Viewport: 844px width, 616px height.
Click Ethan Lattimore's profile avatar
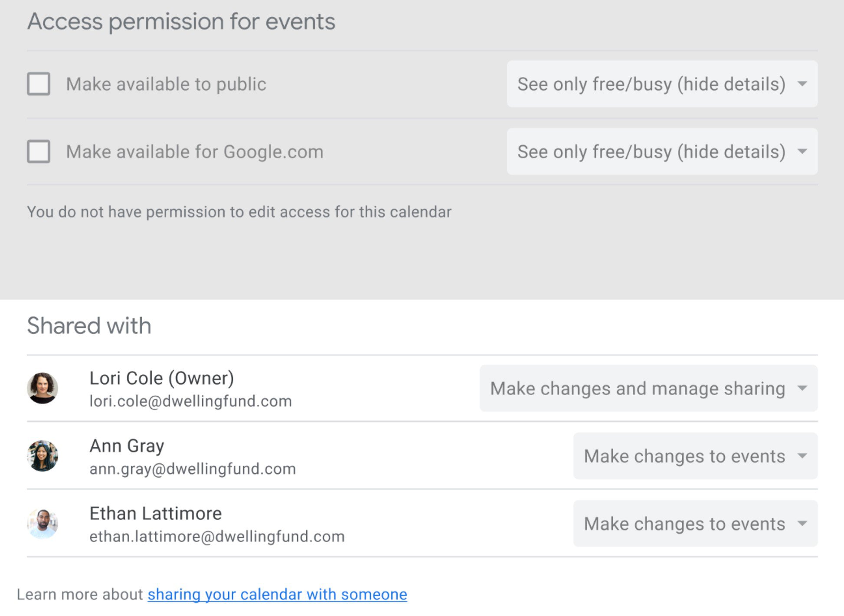pos(43,523)
